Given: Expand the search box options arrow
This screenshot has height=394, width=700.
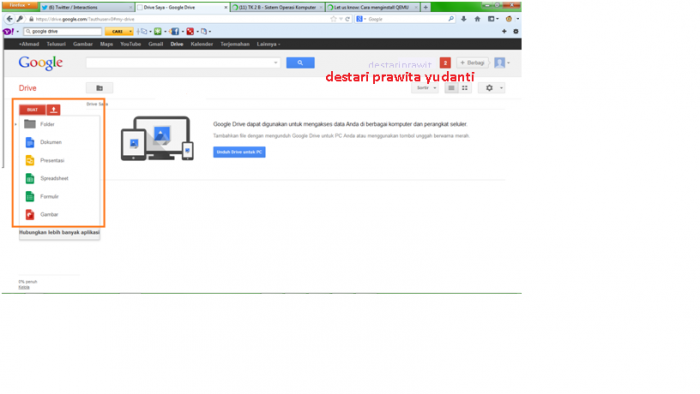Looking at the screenshot, I should coord(275,63).
